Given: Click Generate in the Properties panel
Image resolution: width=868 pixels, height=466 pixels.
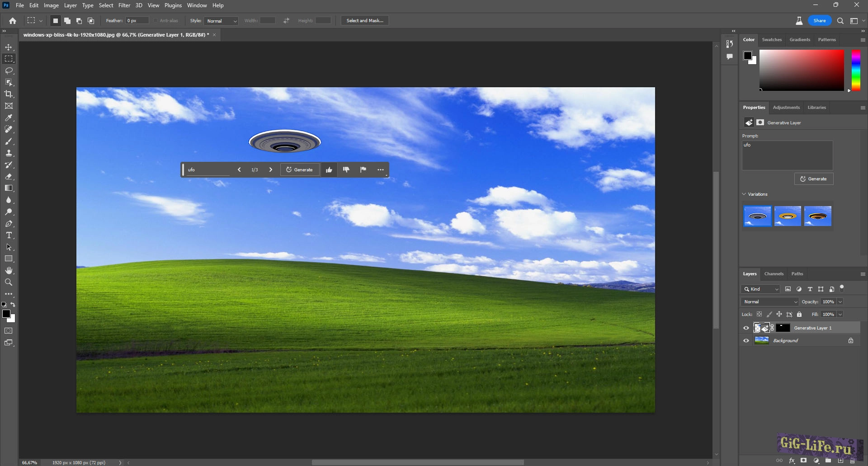Looking at the screenshot, I should click(x=813, y=179).
